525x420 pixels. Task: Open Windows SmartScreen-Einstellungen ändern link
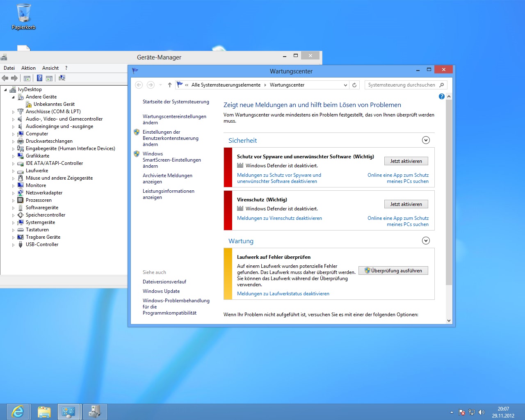172,160
